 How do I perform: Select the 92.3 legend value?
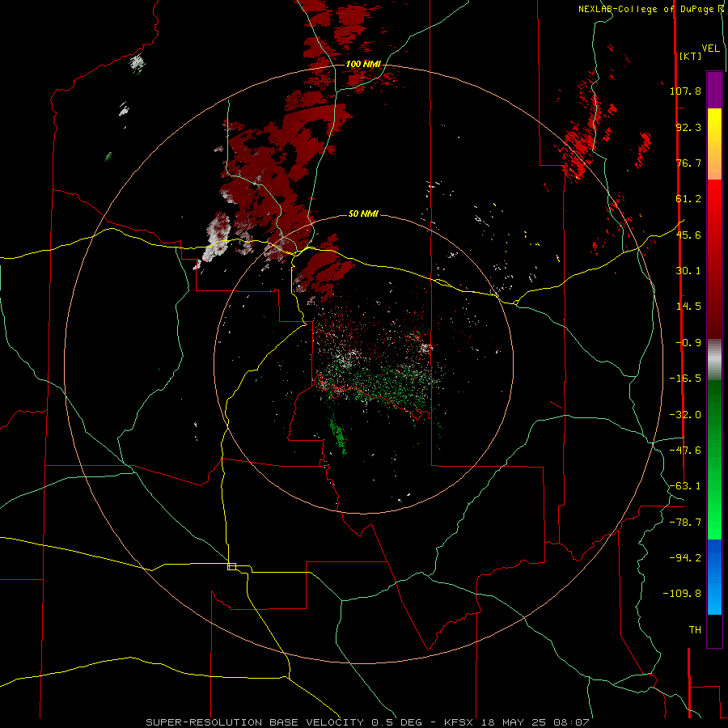pos(688,127)
